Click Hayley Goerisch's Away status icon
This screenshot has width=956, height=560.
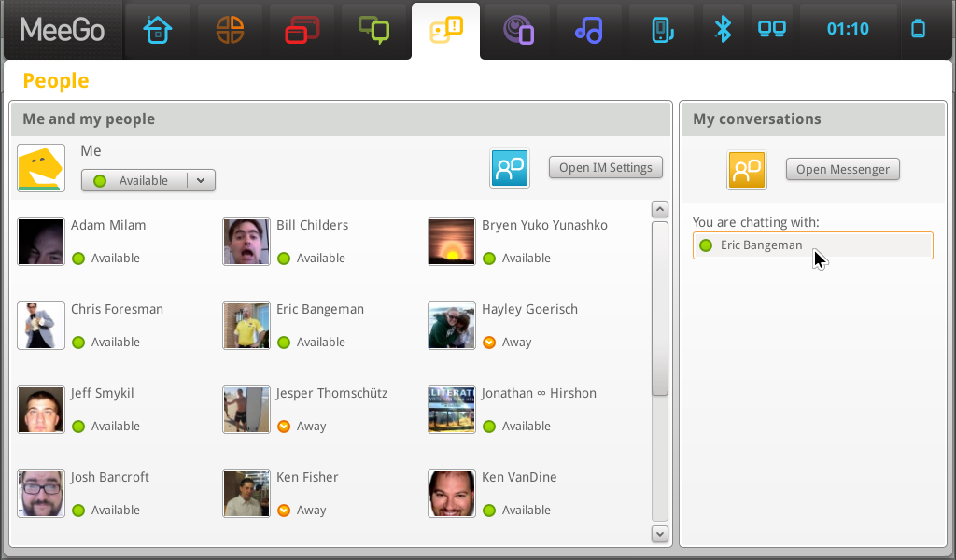click(489, 343)
